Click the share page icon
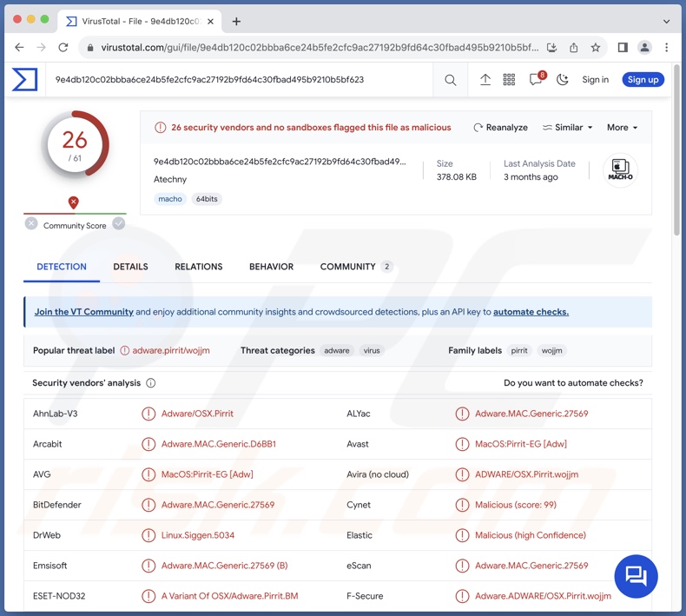This screenshot has height=616, width=686. coord(574,47)
